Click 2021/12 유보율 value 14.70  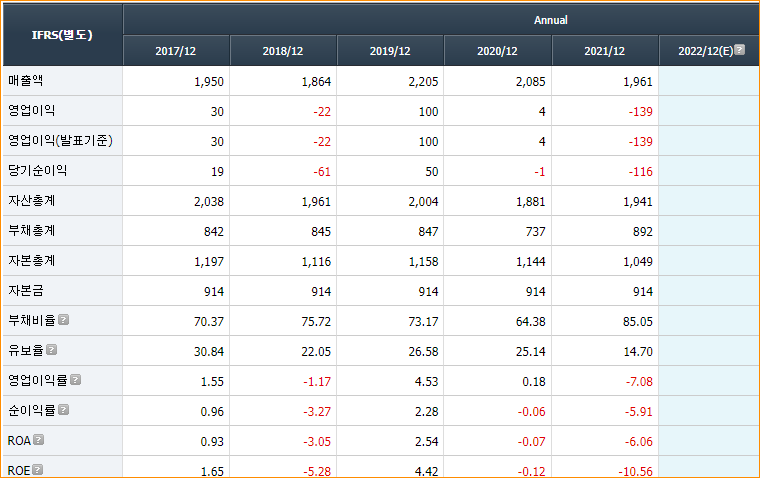pos(638,351)
